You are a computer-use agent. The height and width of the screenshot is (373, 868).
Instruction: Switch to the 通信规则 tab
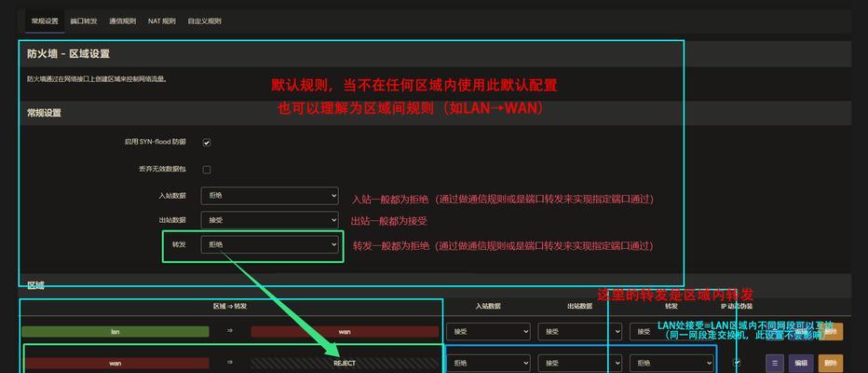(x=122, y=21)
